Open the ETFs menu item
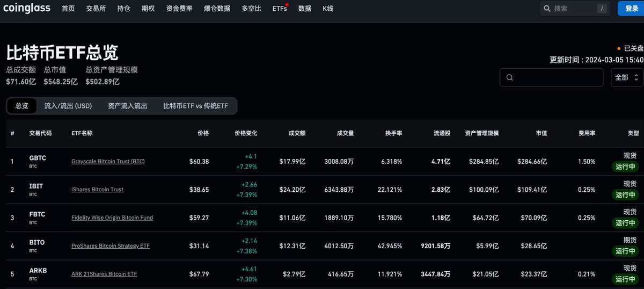This screenshot has height=289, width=644. pyautogui.click(x=280, y=9)
